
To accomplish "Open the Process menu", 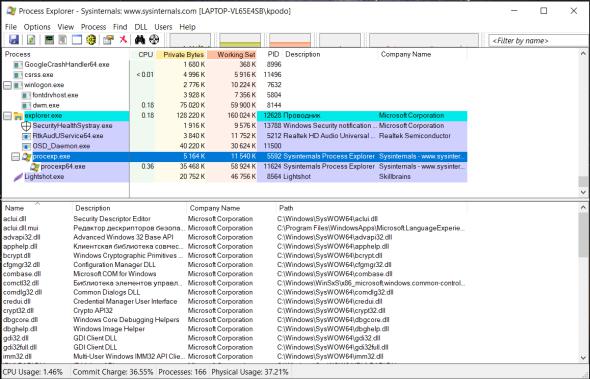I will (x=93, y=27).
